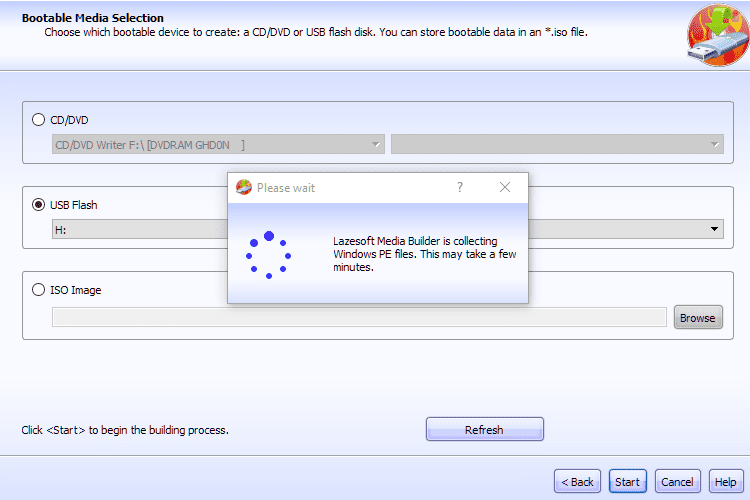Click the spinning loading indicator
Screen dimensions: 750x500
point(268,255)
